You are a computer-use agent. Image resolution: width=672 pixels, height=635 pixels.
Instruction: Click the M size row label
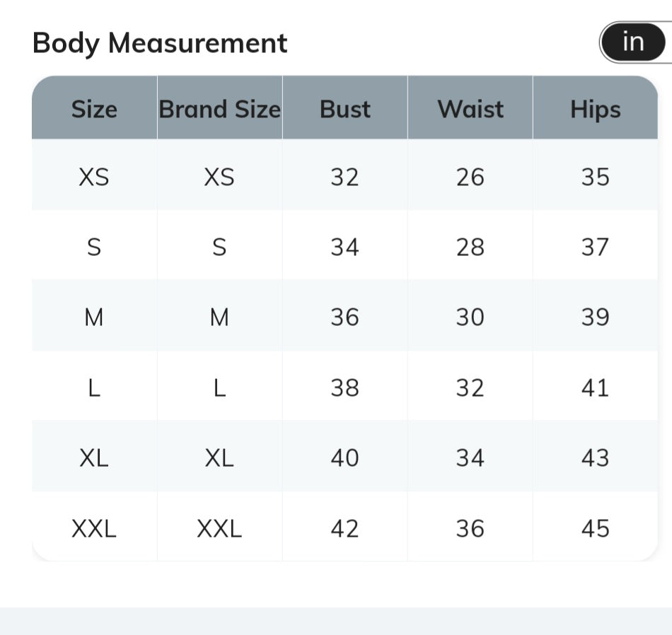[x=94, y=317]
